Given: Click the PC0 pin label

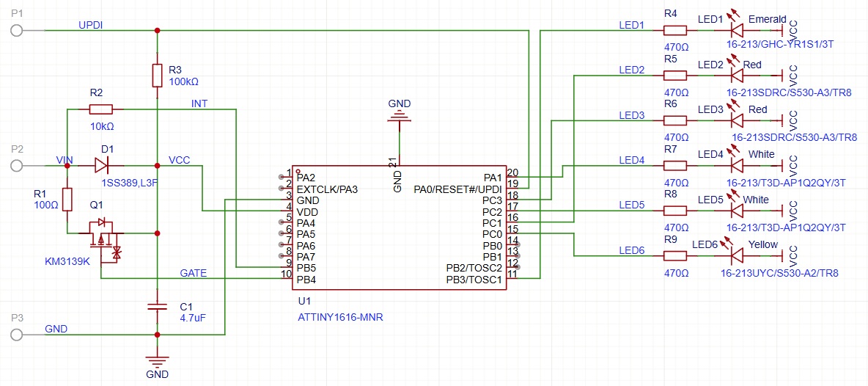Looking at the screenshot, I should point(492,234).
